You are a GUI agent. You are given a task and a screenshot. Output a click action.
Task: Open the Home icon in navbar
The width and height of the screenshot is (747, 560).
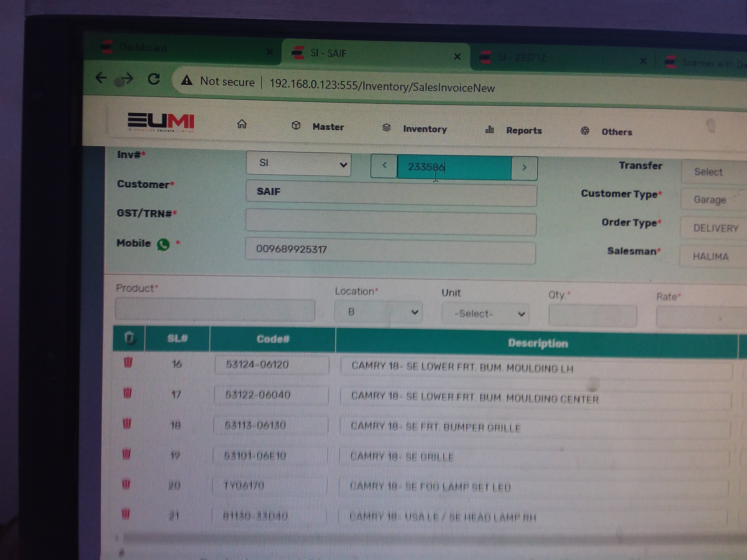click(x=241, y=124)
